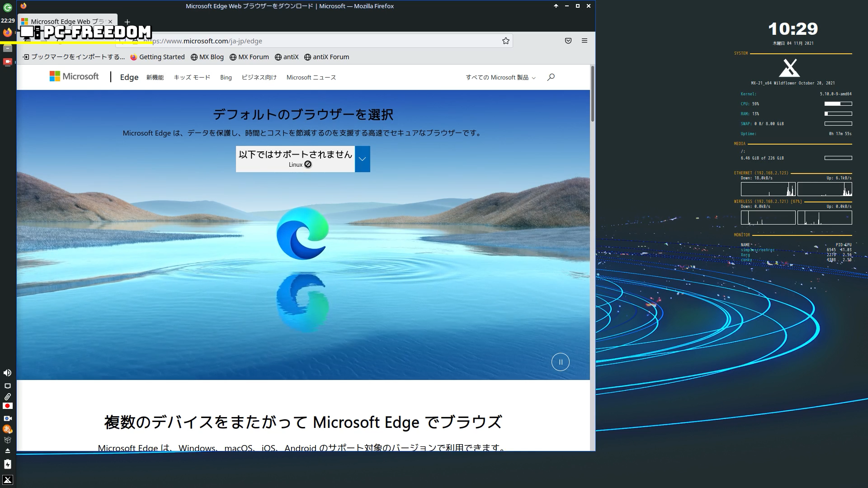
Task: Open the clipboard paperclip tray icon
Action: pos(8,397)
